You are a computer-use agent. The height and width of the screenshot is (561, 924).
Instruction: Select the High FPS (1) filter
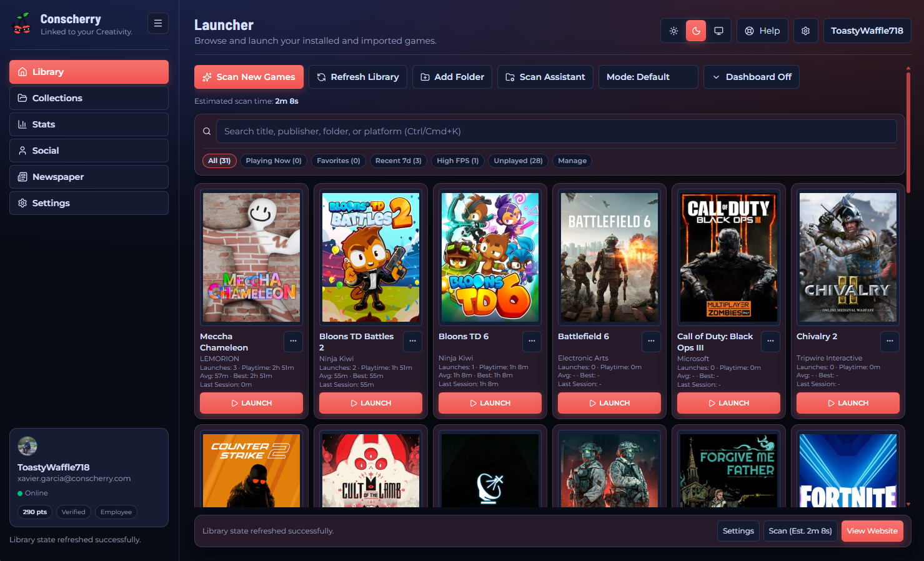pyautogui.click(x=458, y=161)
